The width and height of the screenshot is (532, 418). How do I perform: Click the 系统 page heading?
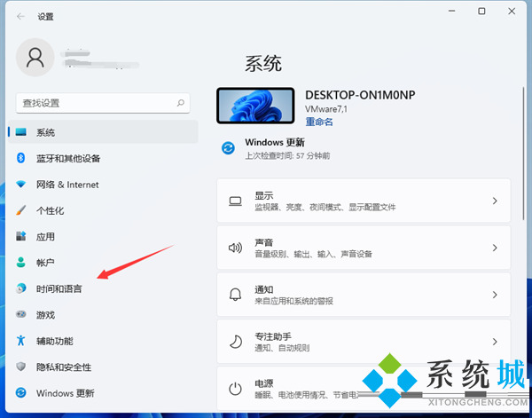pos(263,63)
